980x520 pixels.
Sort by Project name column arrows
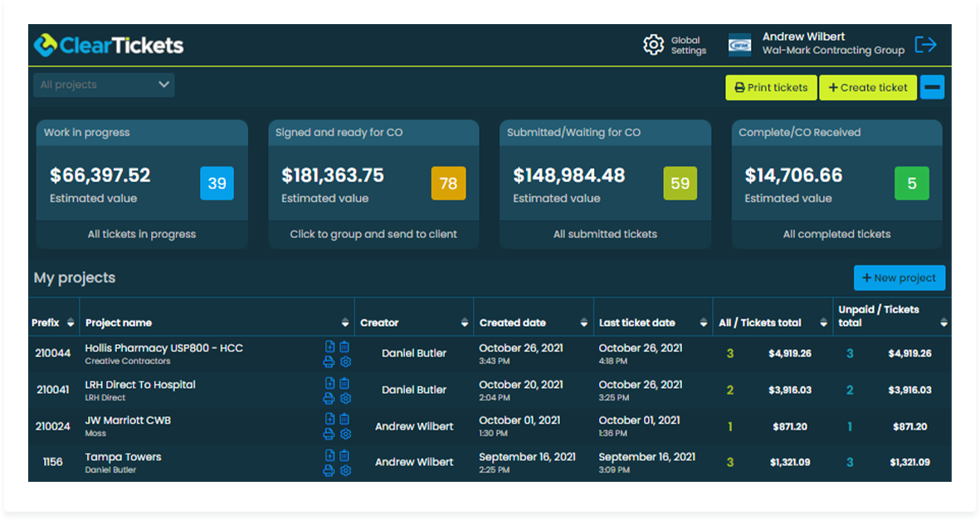point(345,323)
